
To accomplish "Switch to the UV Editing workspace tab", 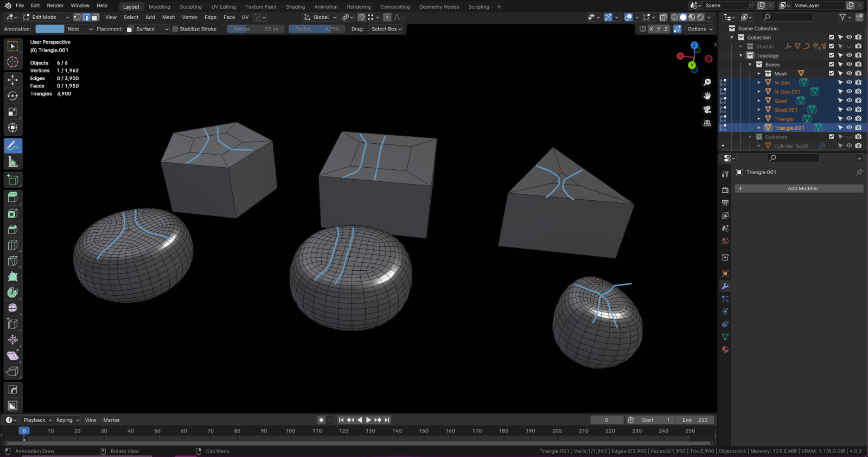I will (224, 7).
